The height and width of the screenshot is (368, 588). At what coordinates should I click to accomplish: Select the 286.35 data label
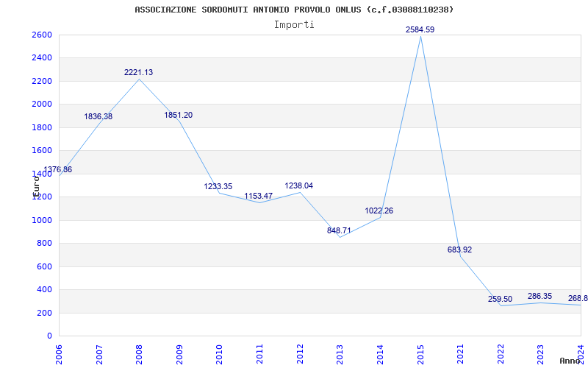point(539,296)
